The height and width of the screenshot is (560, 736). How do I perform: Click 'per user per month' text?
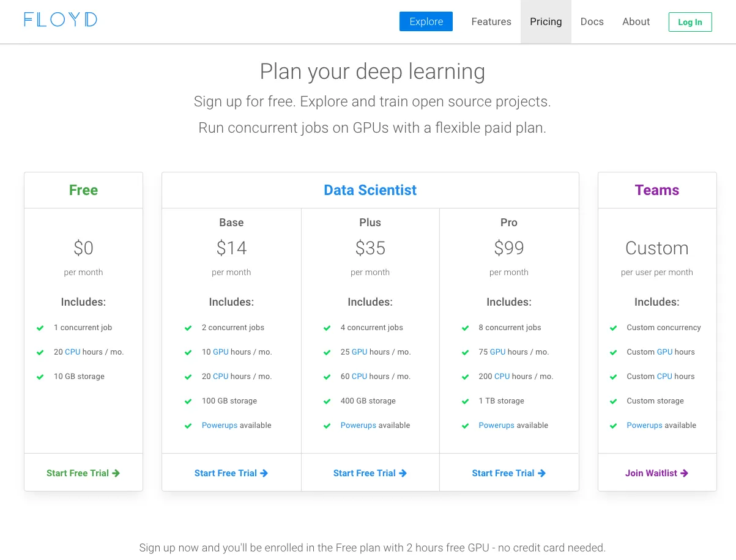click(x=657, y=273)
